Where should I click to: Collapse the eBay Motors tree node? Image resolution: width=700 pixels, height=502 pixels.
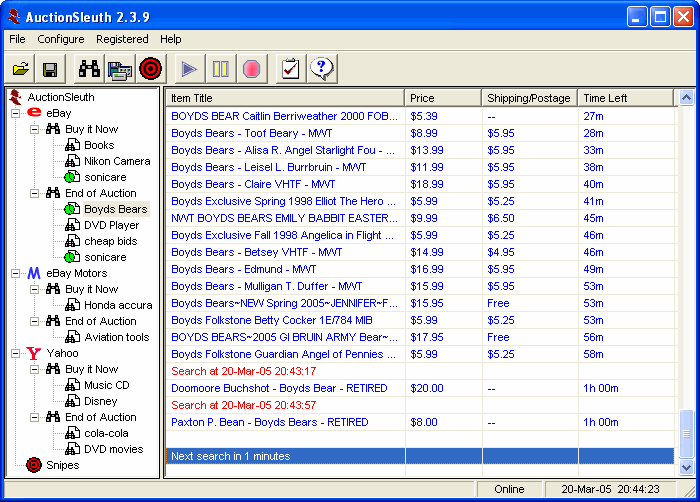click(16, 273)
